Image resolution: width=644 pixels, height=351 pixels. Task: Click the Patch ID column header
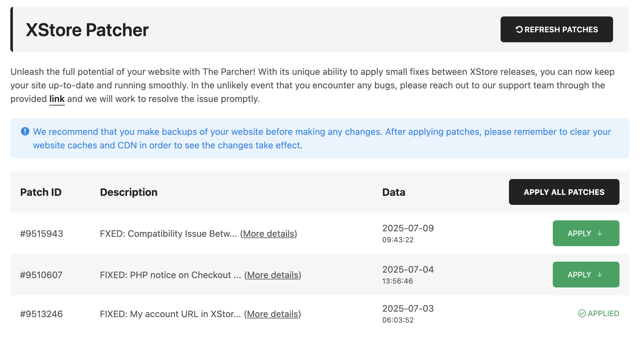point(41,192)
